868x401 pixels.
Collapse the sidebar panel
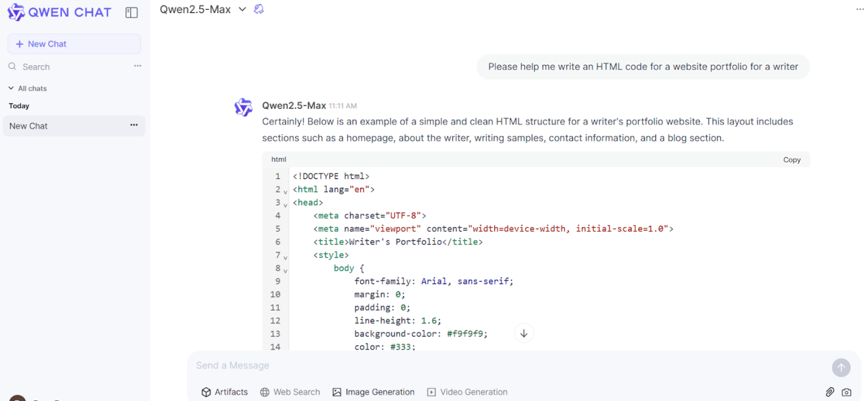click(x=131, y=12)
